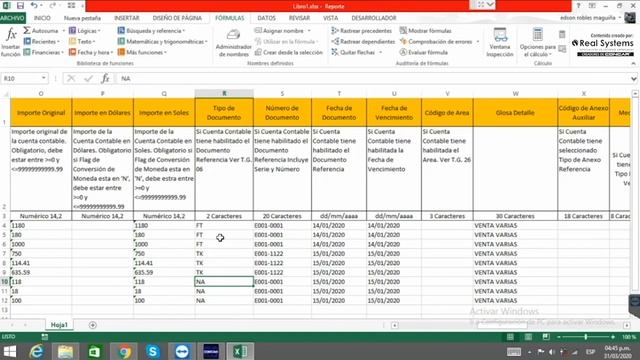This screenshot has width=640, height=360.
Task: Adjust the zoom slider handle
Action: pyautogui.click(x=586, y=337)
